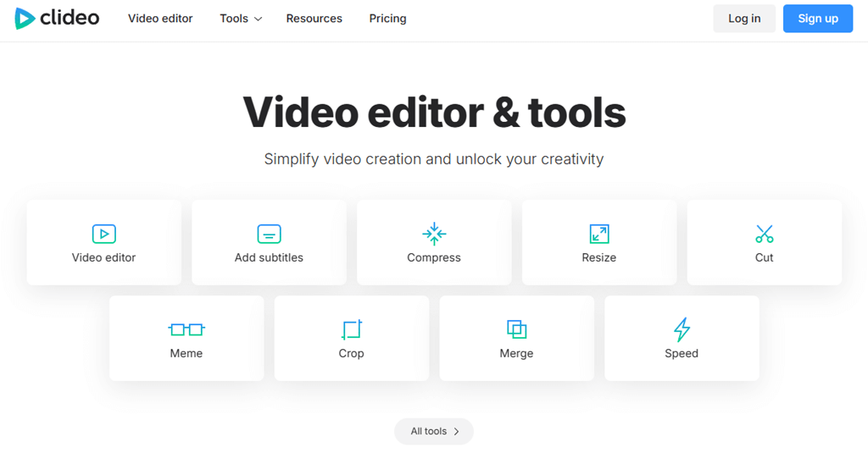
Task: Open the Crop frame icon
Action: click(x=352, y=329)
